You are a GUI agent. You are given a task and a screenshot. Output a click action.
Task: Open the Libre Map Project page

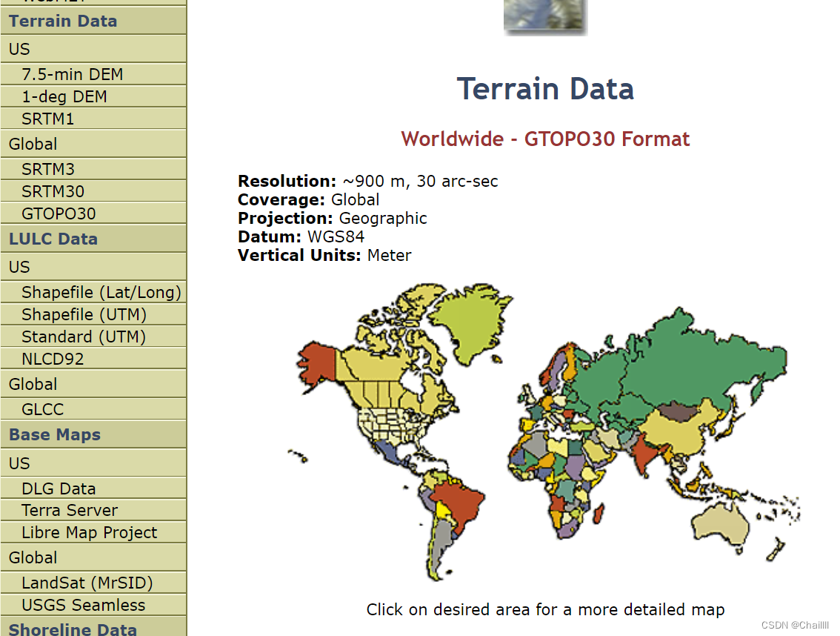89,533
